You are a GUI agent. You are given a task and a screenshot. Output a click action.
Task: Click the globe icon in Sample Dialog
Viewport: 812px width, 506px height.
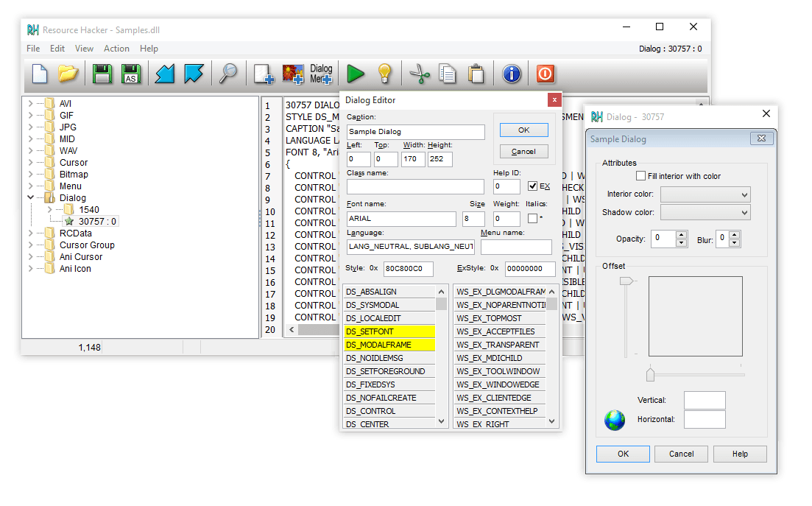pos(615,420)
